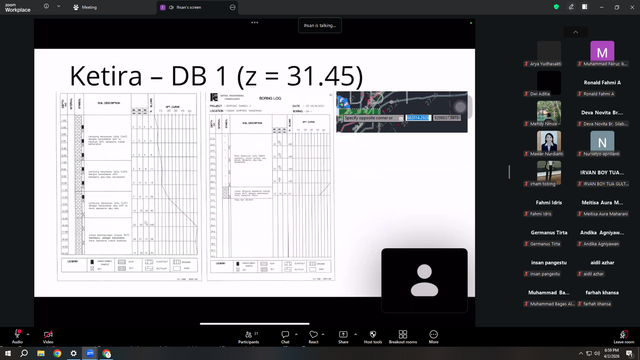Click the sidebar divider handle by gallery
Screen dimensions: 640x360
point(509,172)
